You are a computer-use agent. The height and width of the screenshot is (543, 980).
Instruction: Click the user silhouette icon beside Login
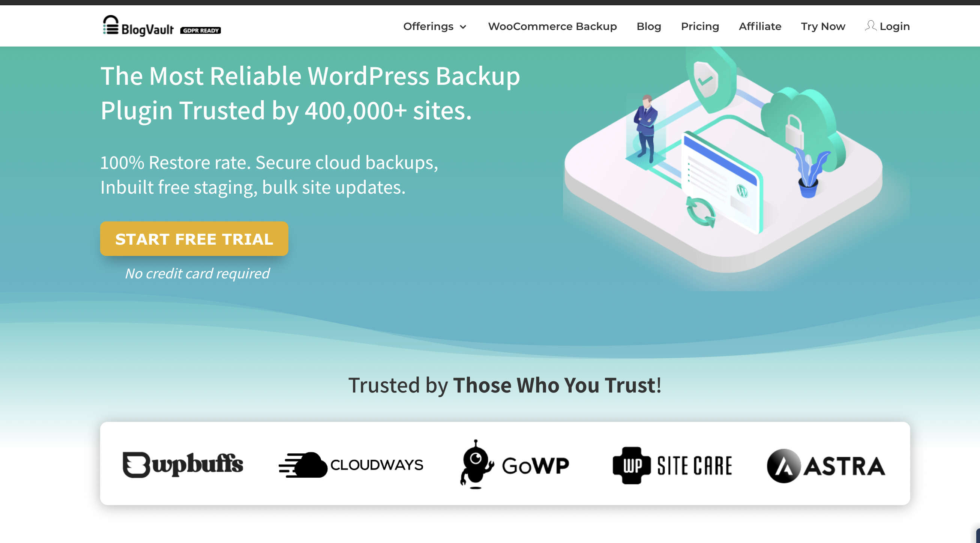870,26
